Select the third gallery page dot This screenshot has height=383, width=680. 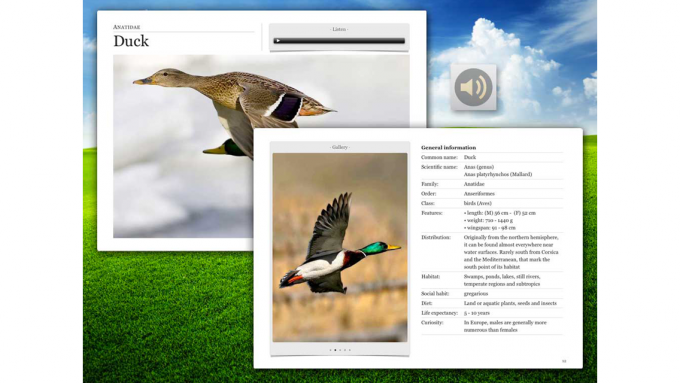(340, 350)
